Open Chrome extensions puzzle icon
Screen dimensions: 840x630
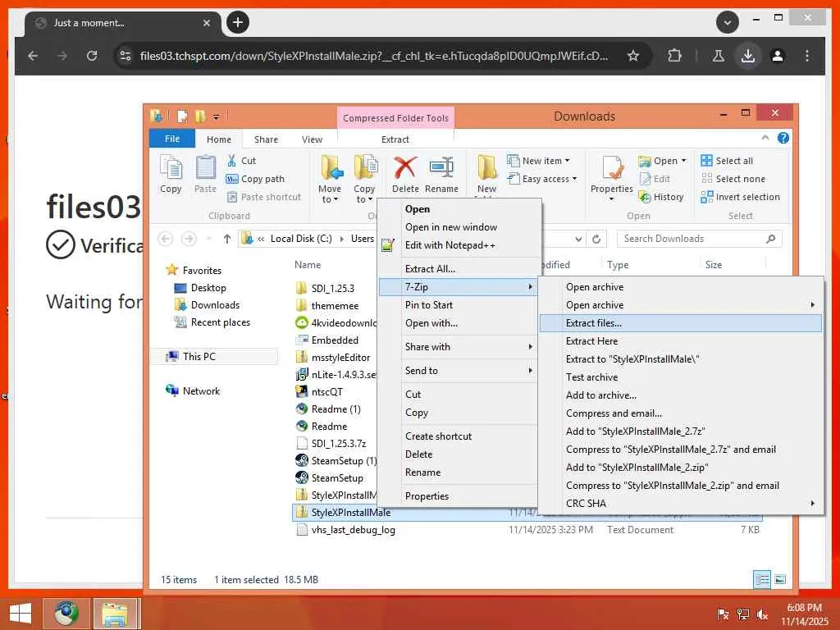coord(674,56)
